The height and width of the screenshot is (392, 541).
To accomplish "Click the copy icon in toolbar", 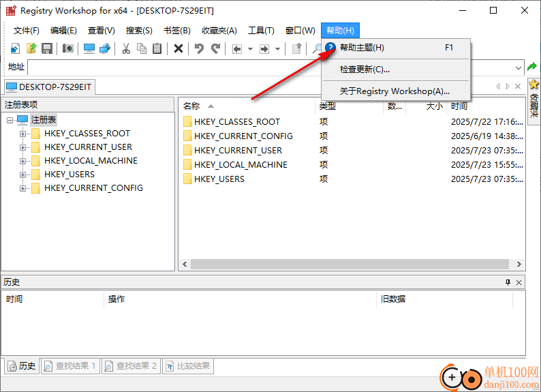I will (142, 48).
